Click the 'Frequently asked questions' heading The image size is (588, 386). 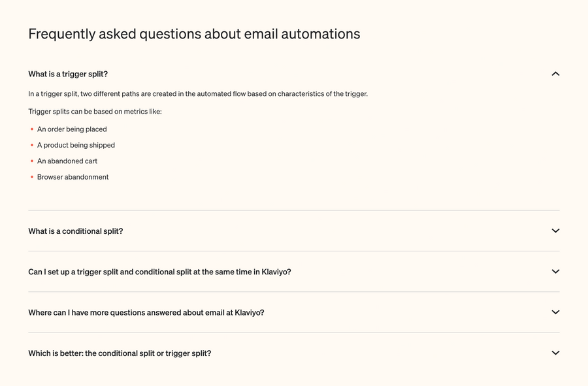[x=194, y=34]
